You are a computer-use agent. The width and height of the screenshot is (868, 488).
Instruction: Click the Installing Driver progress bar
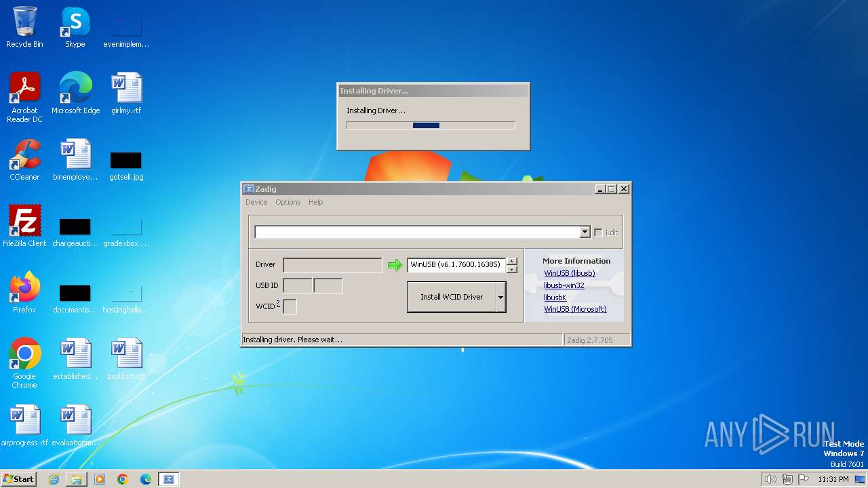(431, 125)
